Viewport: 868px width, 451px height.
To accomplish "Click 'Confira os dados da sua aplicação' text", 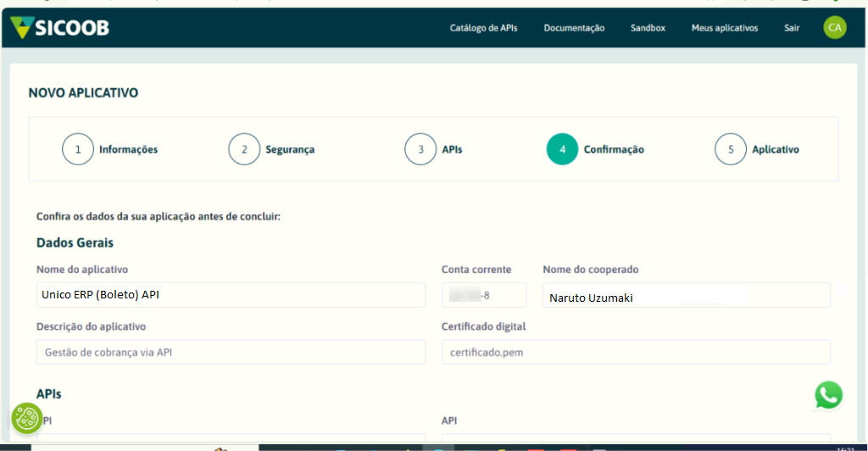I will 159,216.
